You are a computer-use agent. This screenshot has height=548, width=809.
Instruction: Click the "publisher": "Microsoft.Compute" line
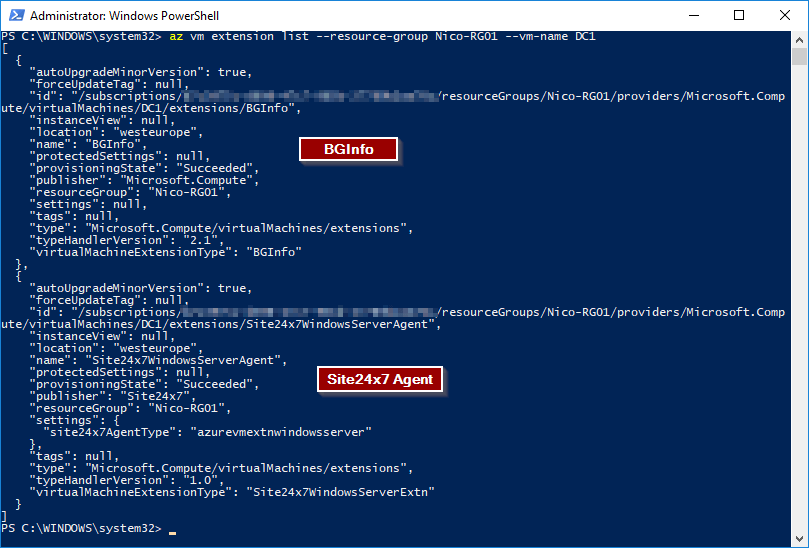144,180
